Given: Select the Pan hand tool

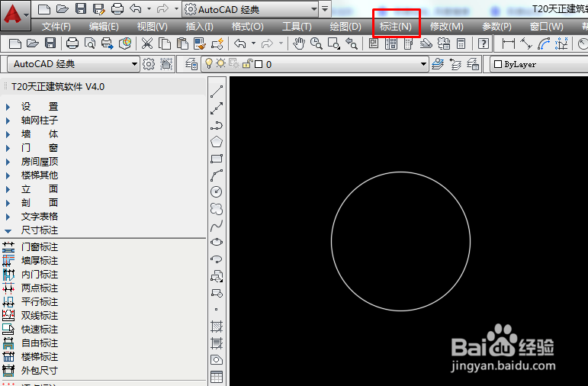Looking at the screenshot, I should click(x=299, y=43).
